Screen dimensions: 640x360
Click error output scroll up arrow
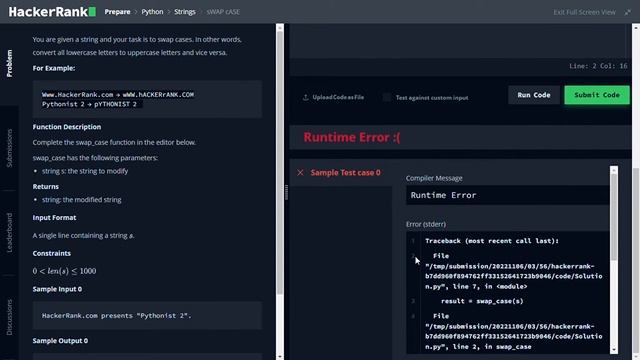(x=614, y=169)
